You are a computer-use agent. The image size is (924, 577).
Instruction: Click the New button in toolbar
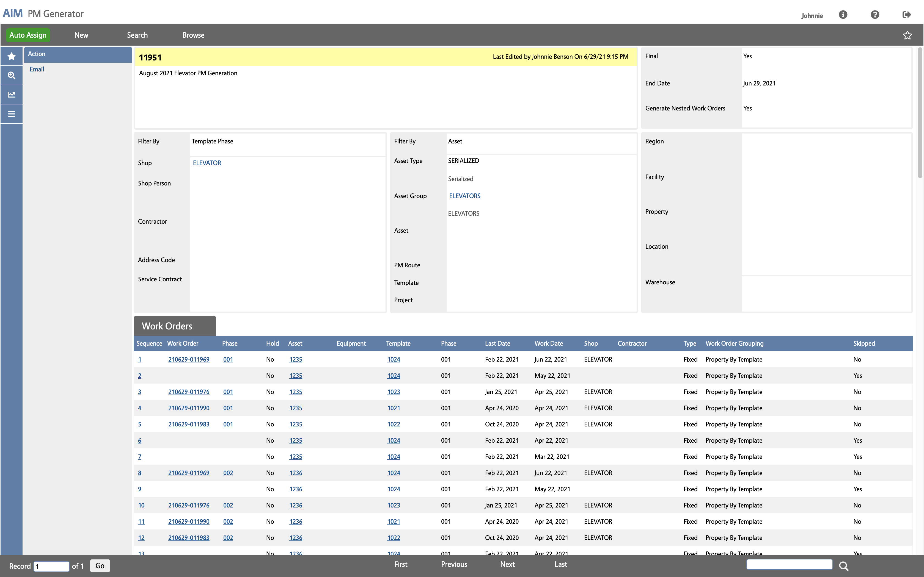pos(81,35)
